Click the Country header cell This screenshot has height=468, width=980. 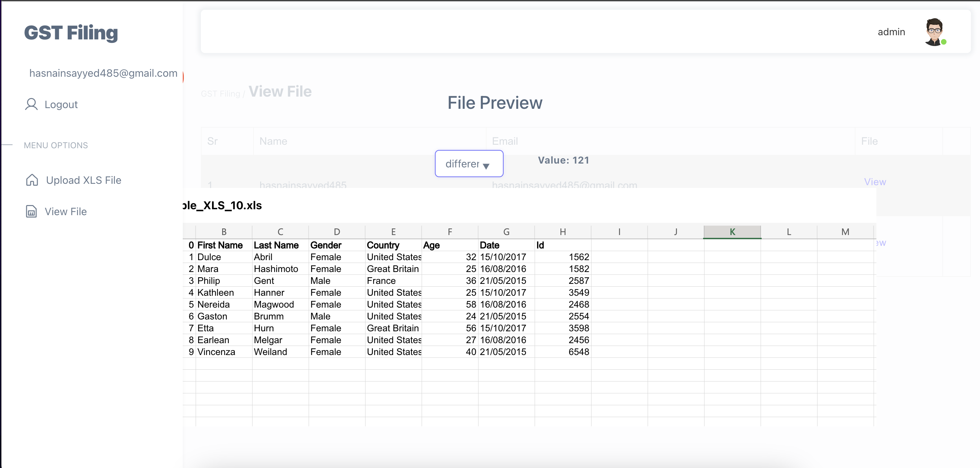[393, 245]
